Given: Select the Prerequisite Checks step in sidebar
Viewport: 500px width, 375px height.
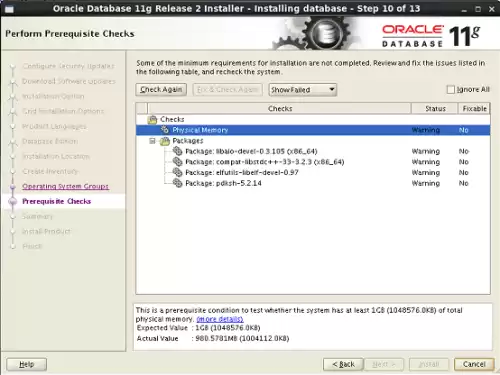Looking at the screenshot, I should [56, 201].
